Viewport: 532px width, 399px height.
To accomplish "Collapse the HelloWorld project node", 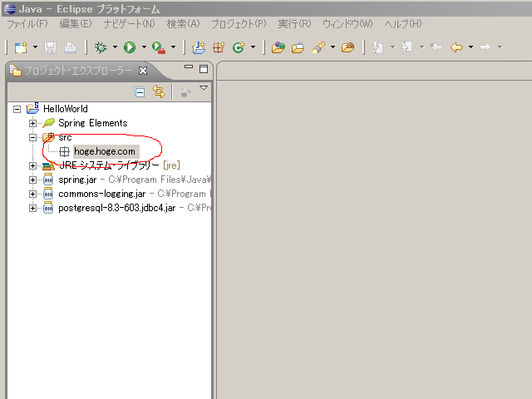I will click(x=17, y=109).
